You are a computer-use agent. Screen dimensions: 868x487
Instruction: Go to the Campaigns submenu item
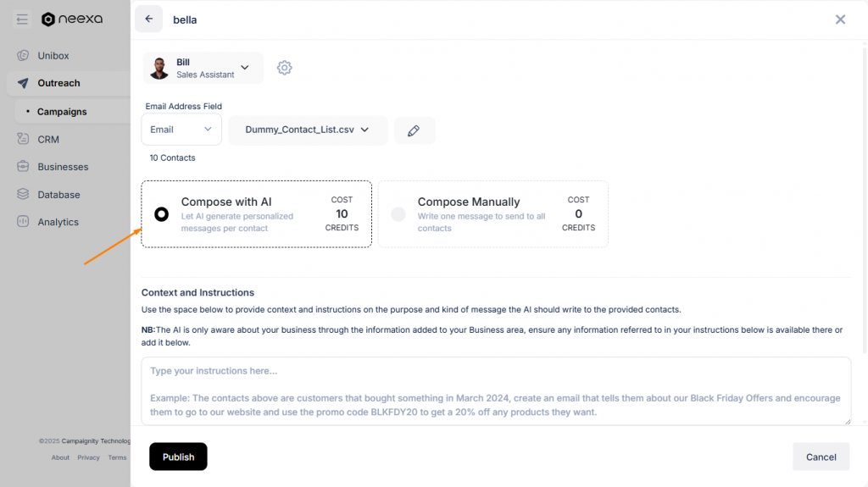[62, 112]
